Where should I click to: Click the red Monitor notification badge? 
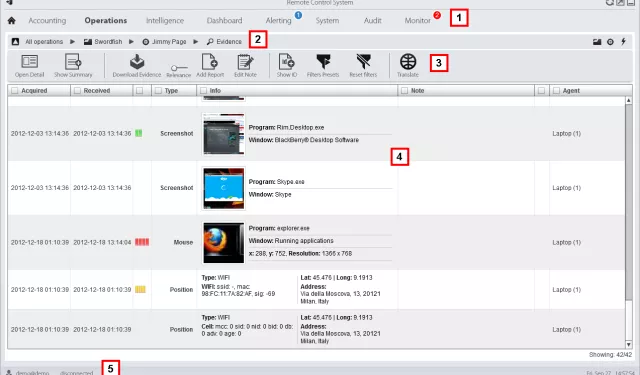[x=437, y=15]
